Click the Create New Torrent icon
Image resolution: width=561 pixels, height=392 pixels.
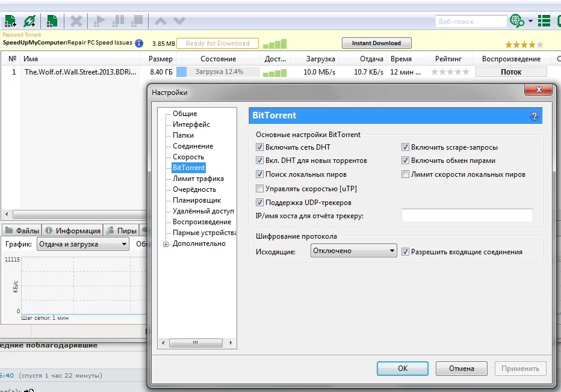[52, 21]
